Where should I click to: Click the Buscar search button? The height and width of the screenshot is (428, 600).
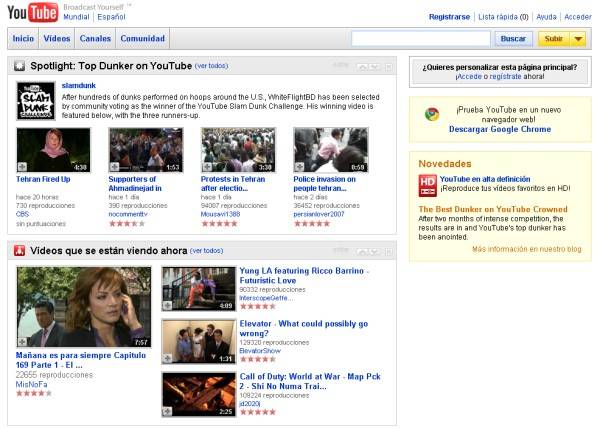coord(513,39)
